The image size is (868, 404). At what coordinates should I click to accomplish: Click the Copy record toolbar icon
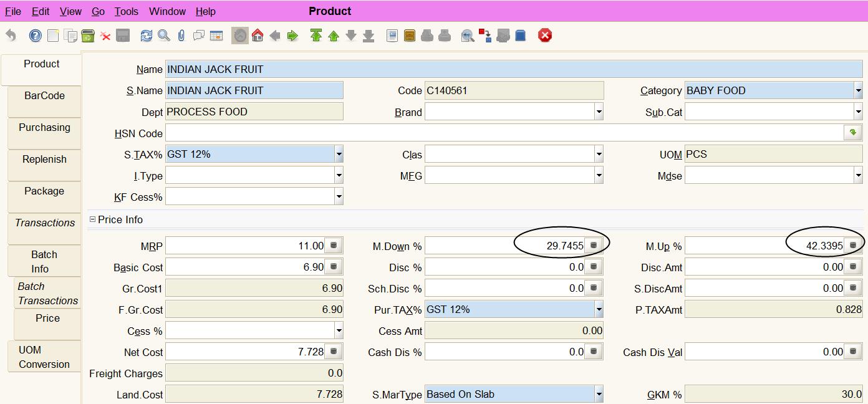coord(70,36)
